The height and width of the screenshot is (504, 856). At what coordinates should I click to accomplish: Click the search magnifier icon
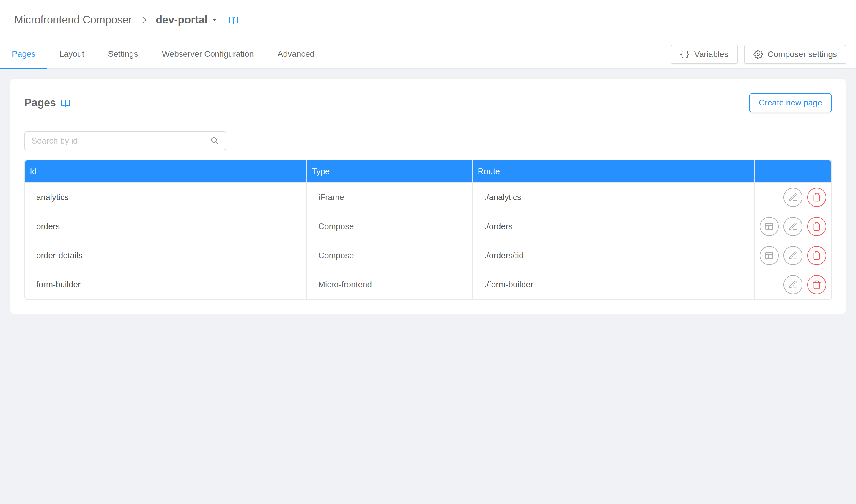point(215,141)
